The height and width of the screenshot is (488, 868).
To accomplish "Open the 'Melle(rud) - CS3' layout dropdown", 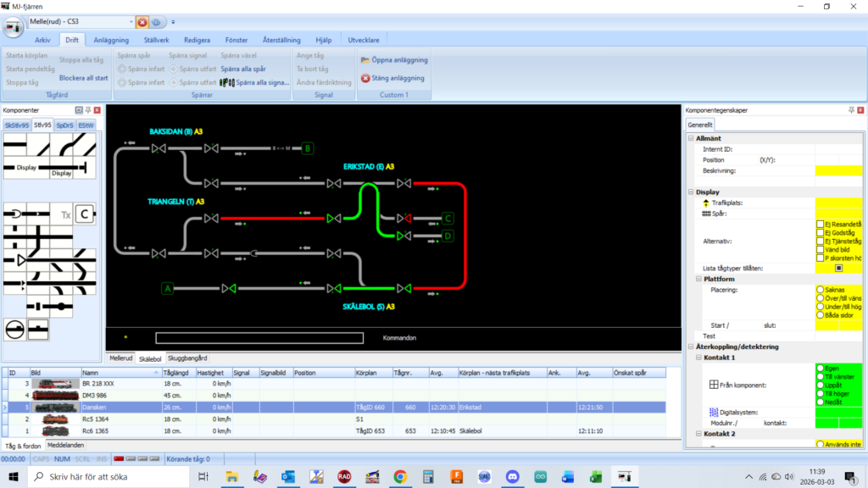I will [131, 22].
